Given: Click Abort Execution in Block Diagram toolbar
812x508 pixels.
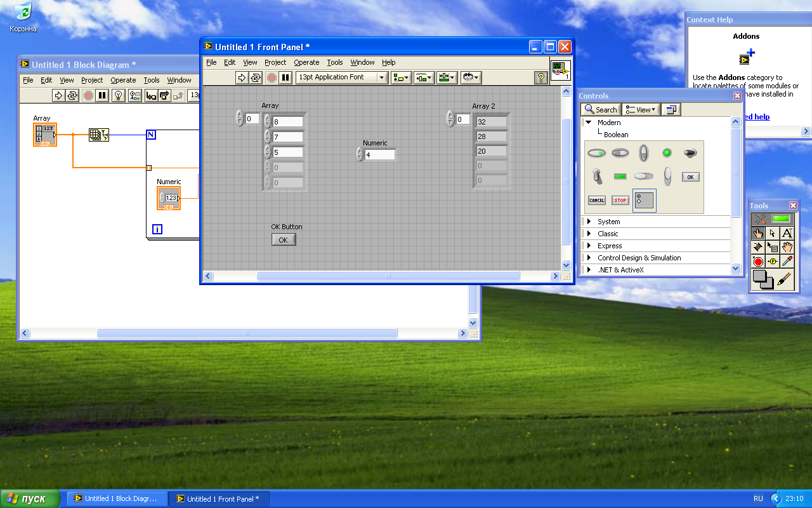Looking at the screenshot, I should 88,95.
